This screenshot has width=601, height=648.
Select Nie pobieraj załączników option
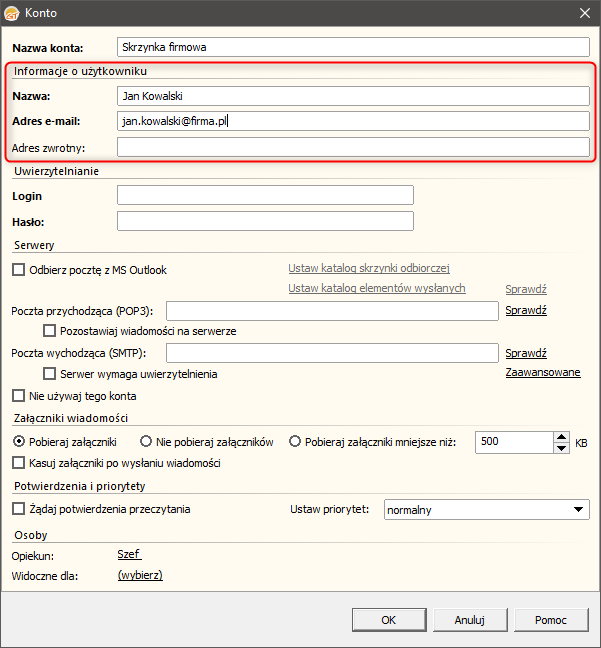point(147,441)
